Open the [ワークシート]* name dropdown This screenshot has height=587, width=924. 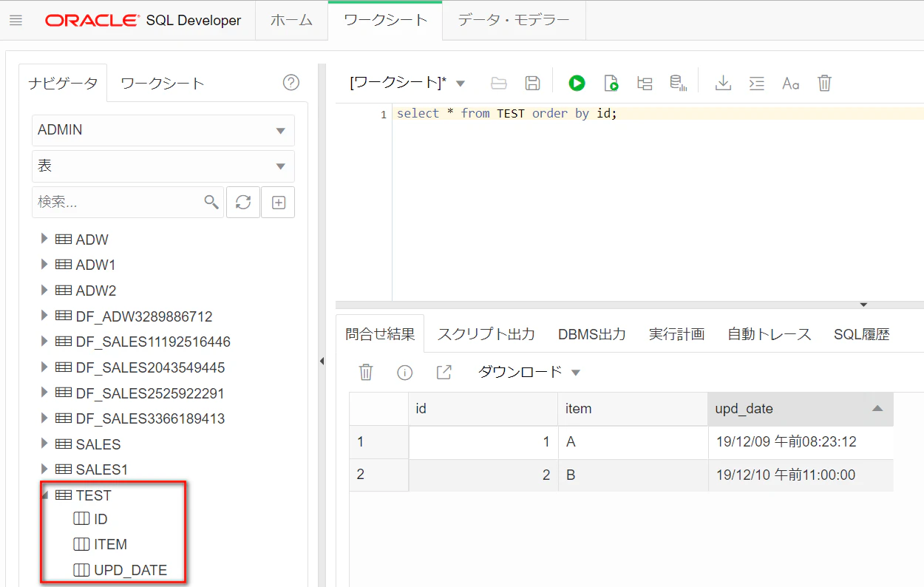tap(461, 84)
